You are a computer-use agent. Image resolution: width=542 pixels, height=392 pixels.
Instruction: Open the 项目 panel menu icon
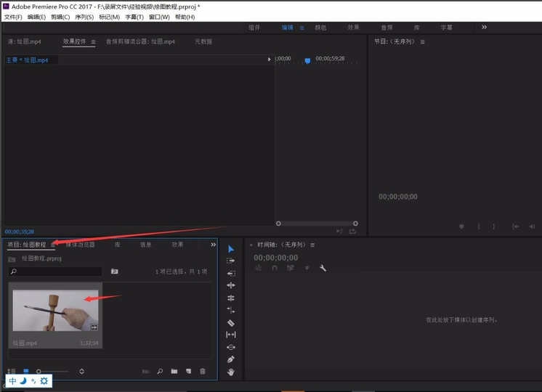(53, 245)
